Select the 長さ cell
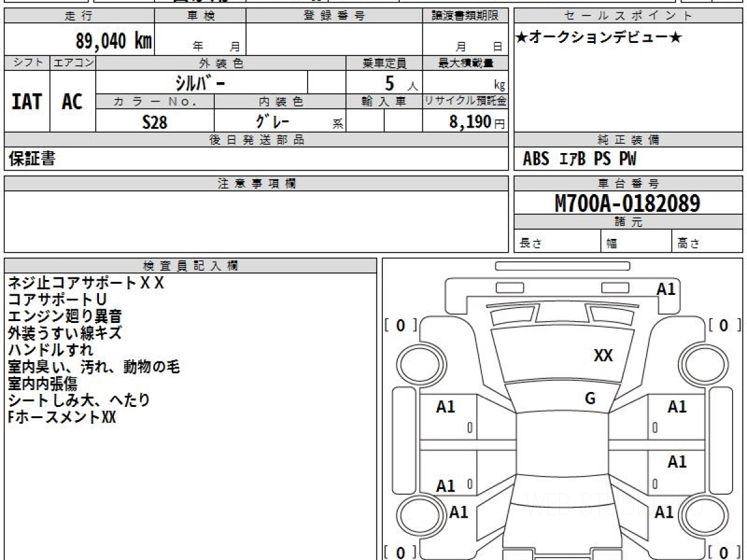 pos(557,241)
